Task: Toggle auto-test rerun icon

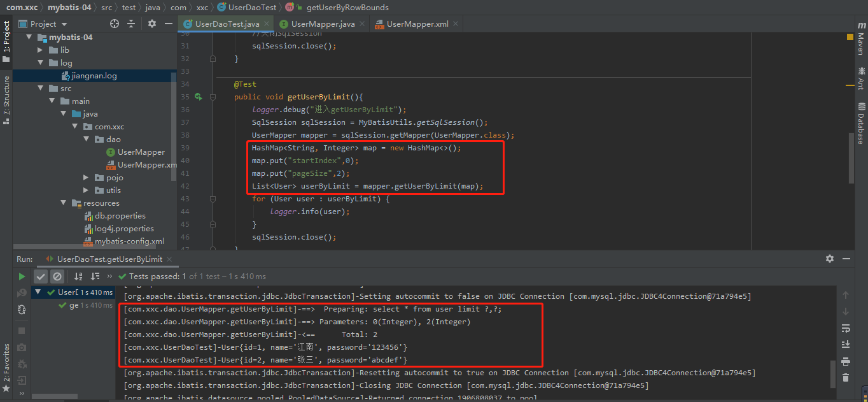Action: click(x=22, y=309)
